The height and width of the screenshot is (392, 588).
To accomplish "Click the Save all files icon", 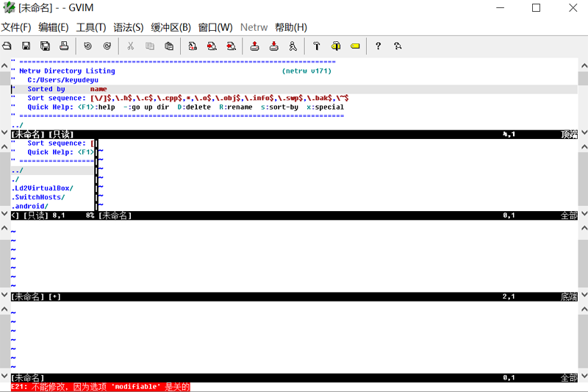I will pyautogui.click(x=45, y=46).
